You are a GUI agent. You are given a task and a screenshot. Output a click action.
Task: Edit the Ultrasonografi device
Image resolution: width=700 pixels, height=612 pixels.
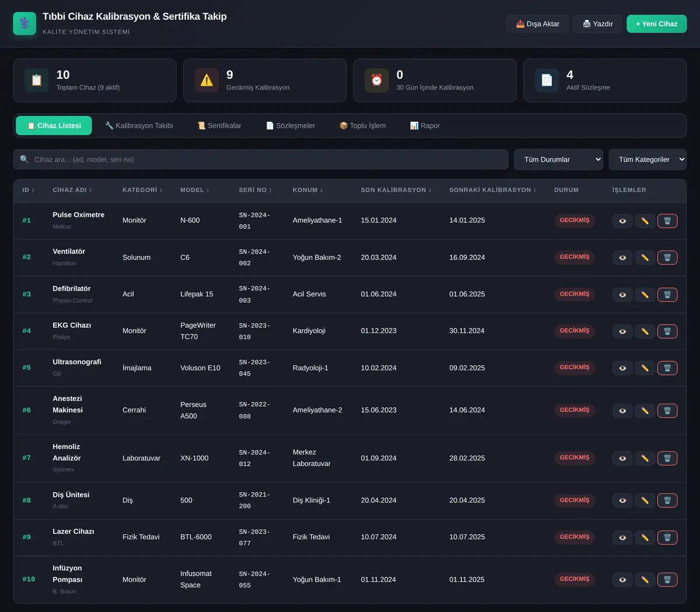point(645,368)
